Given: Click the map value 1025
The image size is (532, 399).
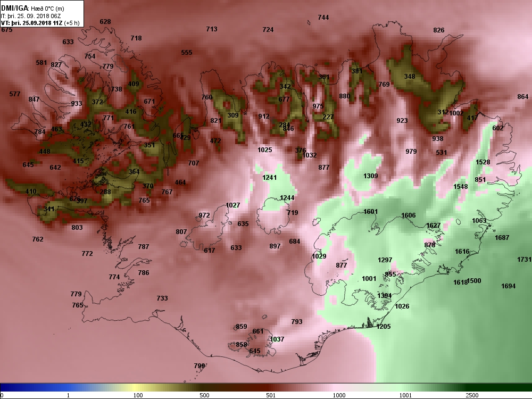Looking at the screenshot, I should (x=264, y=149).
